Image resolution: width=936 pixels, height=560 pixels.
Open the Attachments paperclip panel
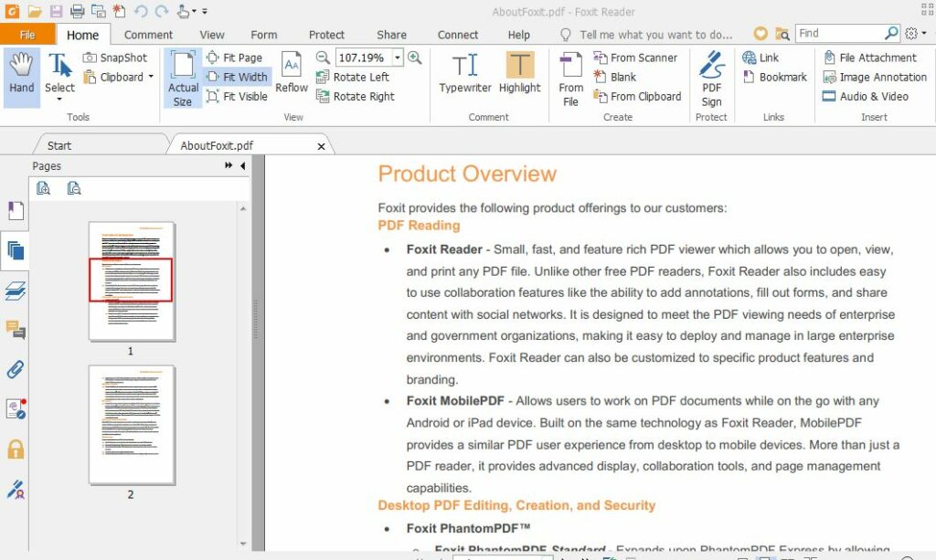[x=16, y=370]
